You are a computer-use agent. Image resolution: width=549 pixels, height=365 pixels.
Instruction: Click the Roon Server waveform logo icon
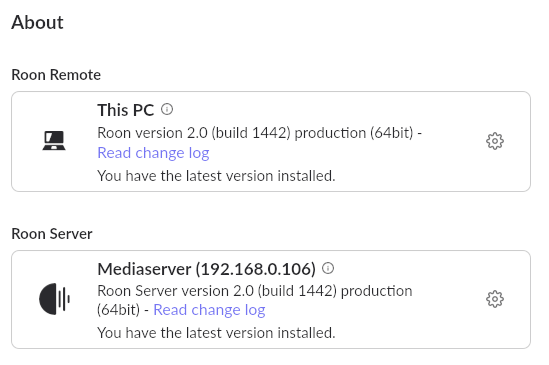click(54, 299)
